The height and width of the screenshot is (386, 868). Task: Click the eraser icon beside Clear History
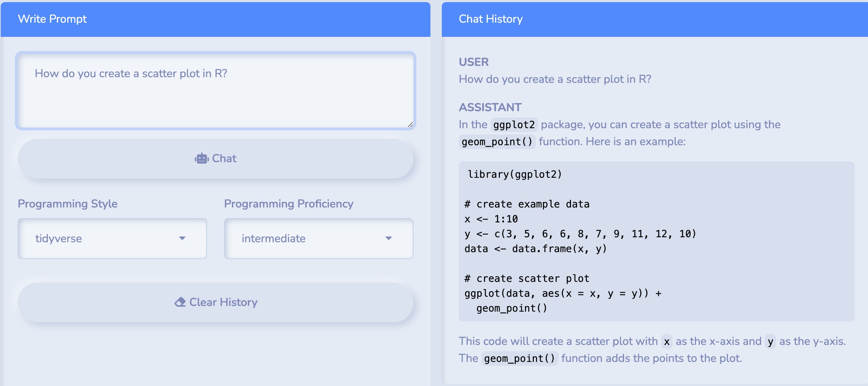[180, 302]
